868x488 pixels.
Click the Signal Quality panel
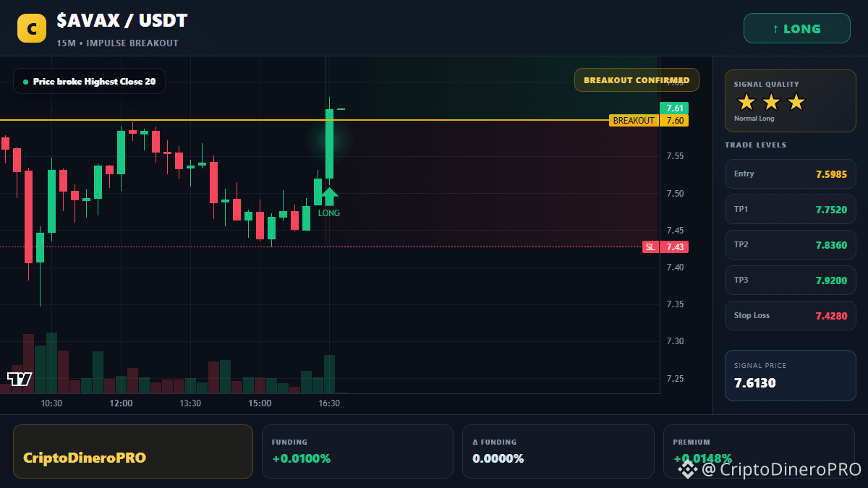coord(790,101)
